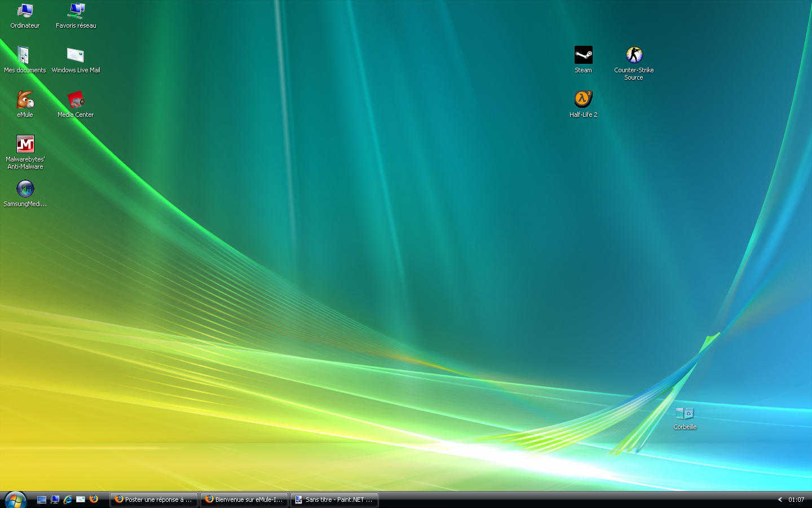Click Show Desktop quick launch icon
The image size is (812, 508).
(42, 500)
